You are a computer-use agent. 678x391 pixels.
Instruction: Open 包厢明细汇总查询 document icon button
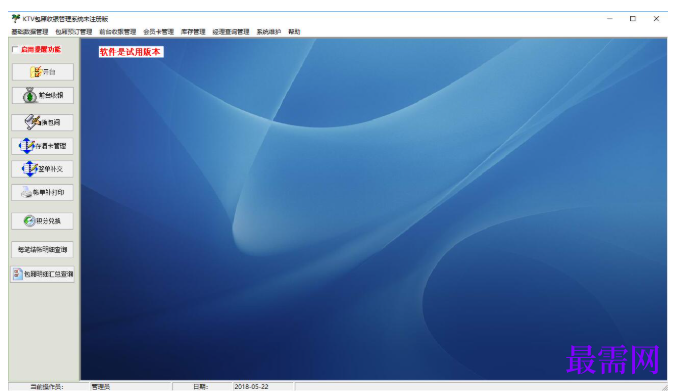(x=43, y=274)
